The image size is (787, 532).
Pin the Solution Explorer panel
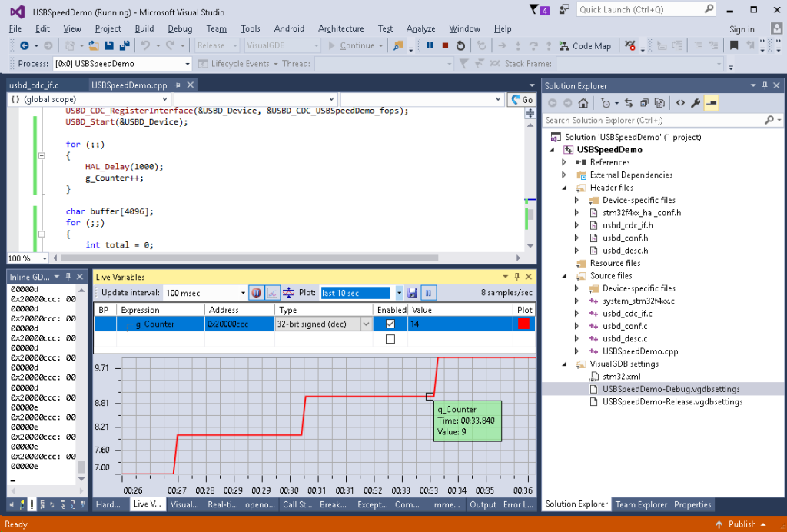tap(765, 85)
